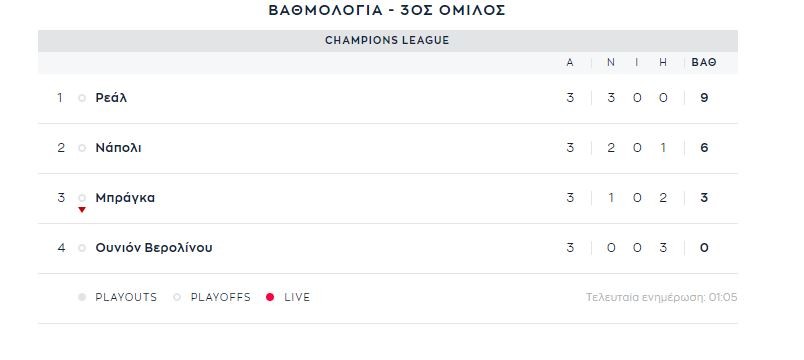Click the ΒΑΘΜΟΛΟΓΙΑ - 3ΟΣ ΟΜΙΛΟΣ title

[x=387, y=10]
